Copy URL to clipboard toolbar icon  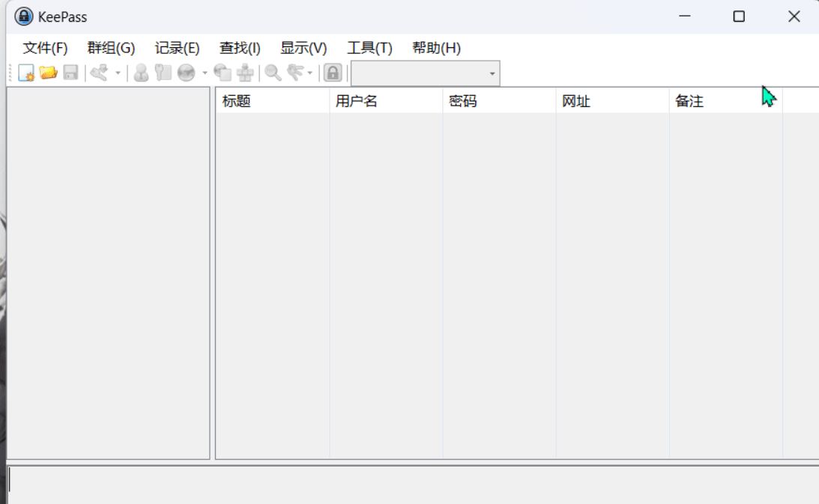pyautogui.click(x=223, y=73)
